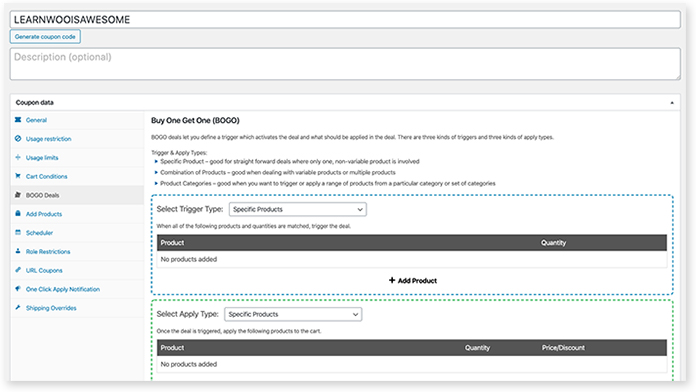
Task: Click trigger table Product column header
Action: 172,243
